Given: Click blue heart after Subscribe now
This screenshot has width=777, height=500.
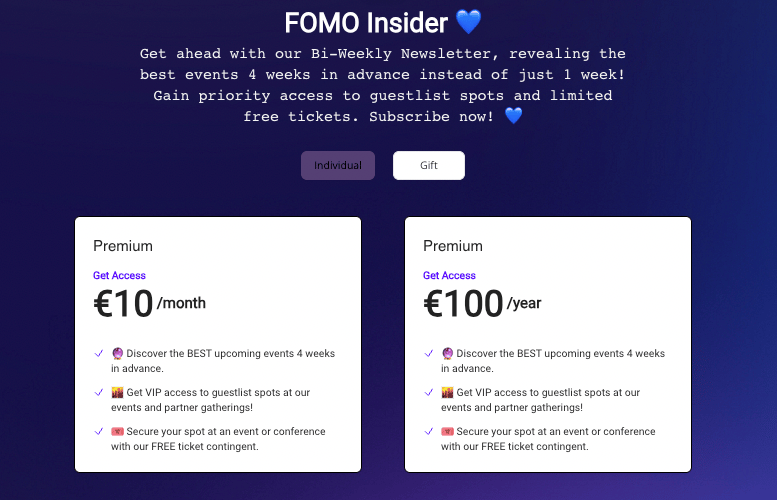Looking at the screenshot, I should pyautogui.click(x=513, y=116).
